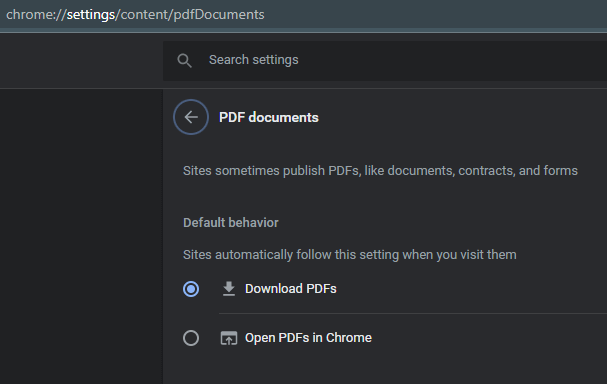
Task: Focus the Search settings field
Action: [385, 61]
